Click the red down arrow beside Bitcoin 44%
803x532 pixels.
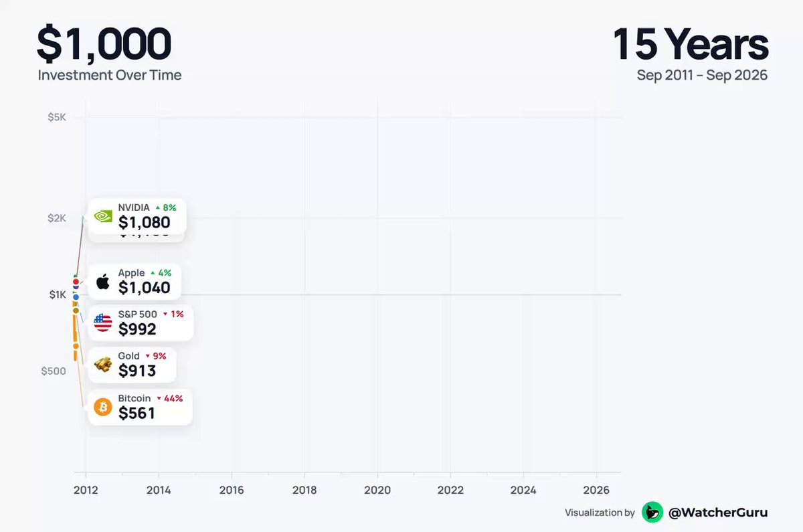click(159, 399)
